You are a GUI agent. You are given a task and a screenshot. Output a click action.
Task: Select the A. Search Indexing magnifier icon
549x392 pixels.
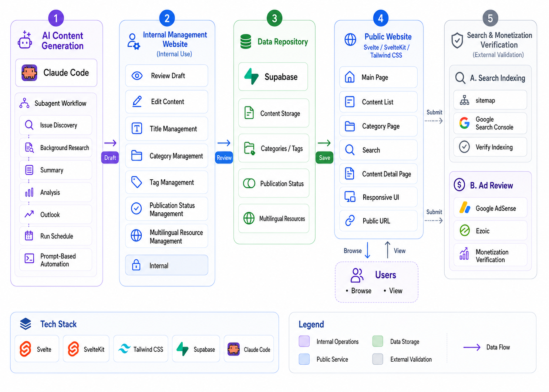tap(460, 78)
